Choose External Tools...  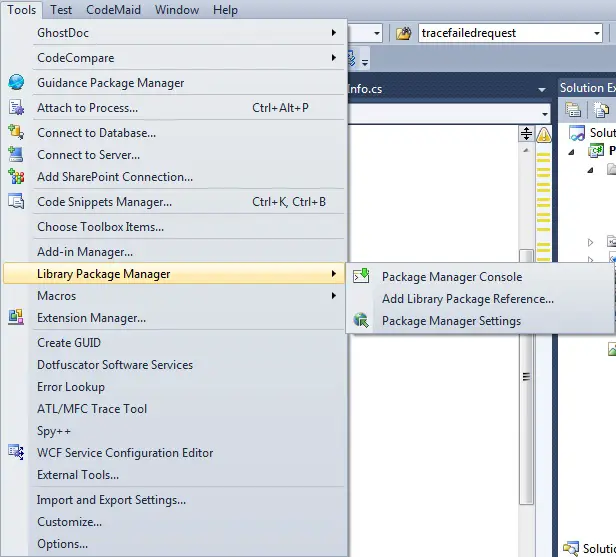point(175,475)
